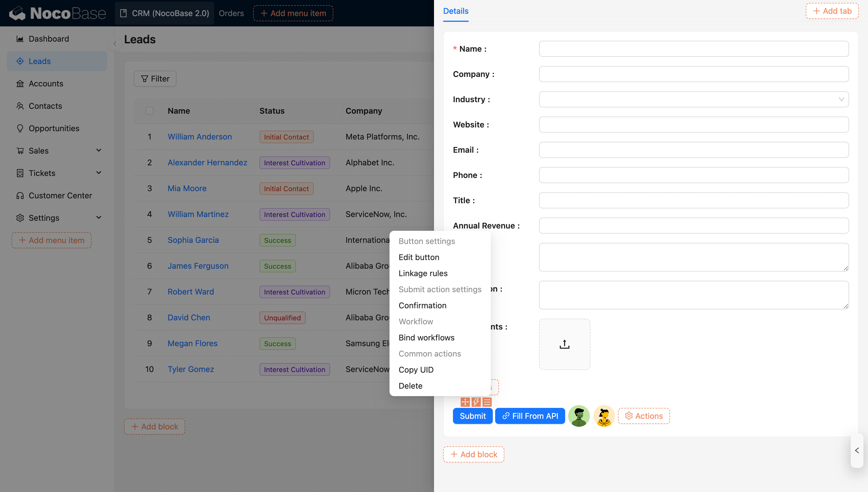The width and height of the screenshot is (868, 492).
Task: Click the drag-move handle icon above Submit
Action: coord(465,402)
